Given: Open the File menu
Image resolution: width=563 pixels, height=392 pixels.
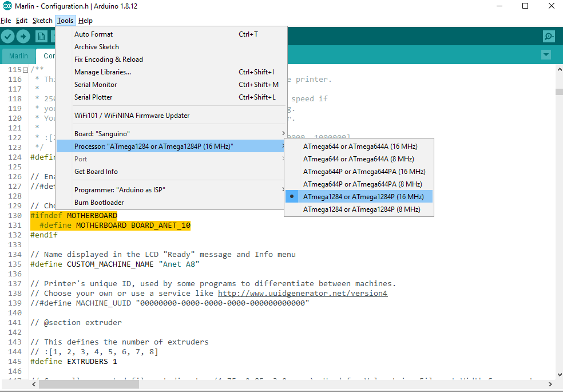Looking at the screenshot, I should point(6,21).
